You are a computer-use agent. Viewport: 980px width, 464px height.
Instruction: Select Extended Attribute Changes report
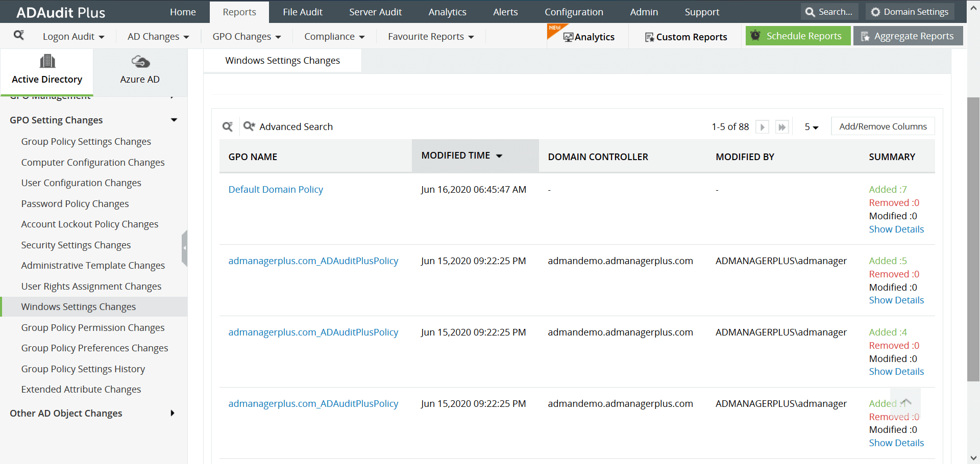[81, 390]
